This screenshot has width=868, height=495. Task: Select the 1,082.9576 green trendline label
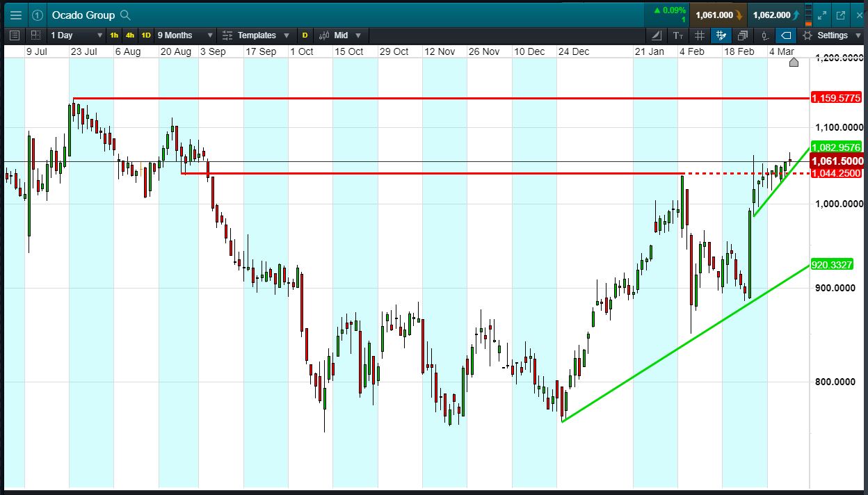[x=837, y=147]
